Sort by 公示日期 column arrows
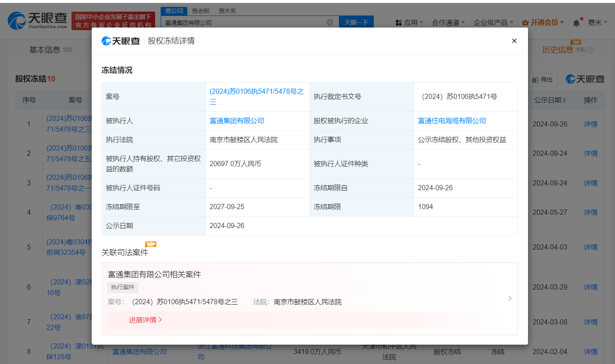The width and height of the screenshot is (615, 364). coord(564,100)
